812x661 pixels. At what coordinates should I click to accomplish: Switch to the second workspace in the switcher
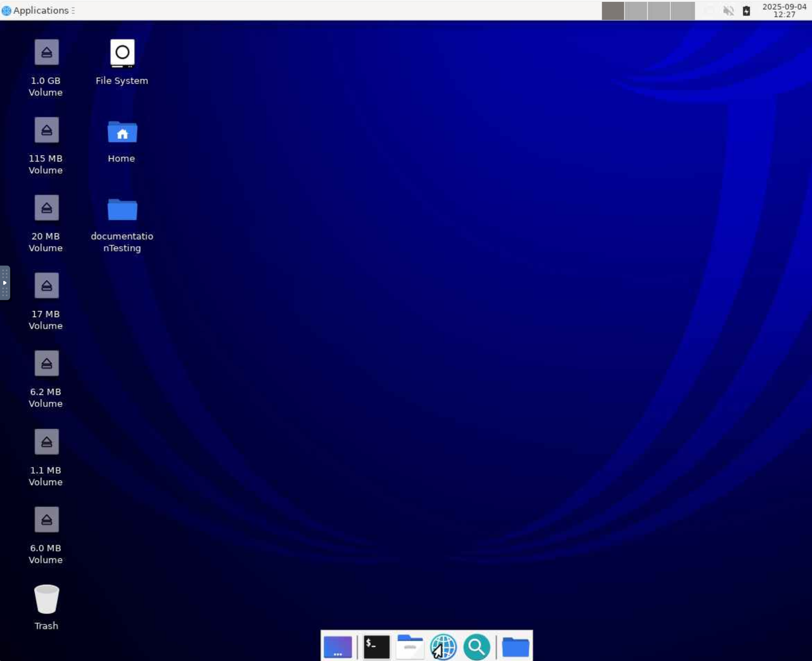636,11
